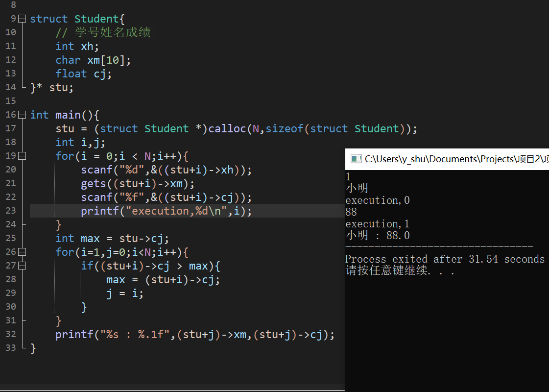Click the console window icon in title bar
This screenshot has width=549, height=392.
(356, 159)
